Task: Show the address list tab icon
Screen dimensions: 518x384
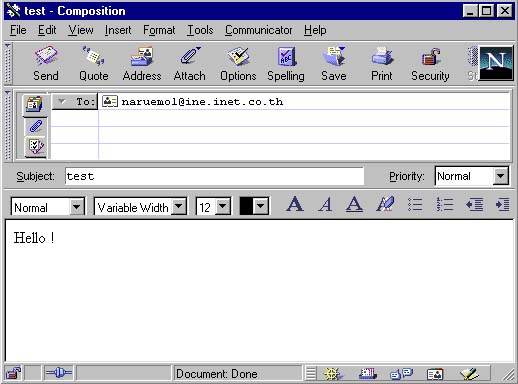Action: pos(34,104)
